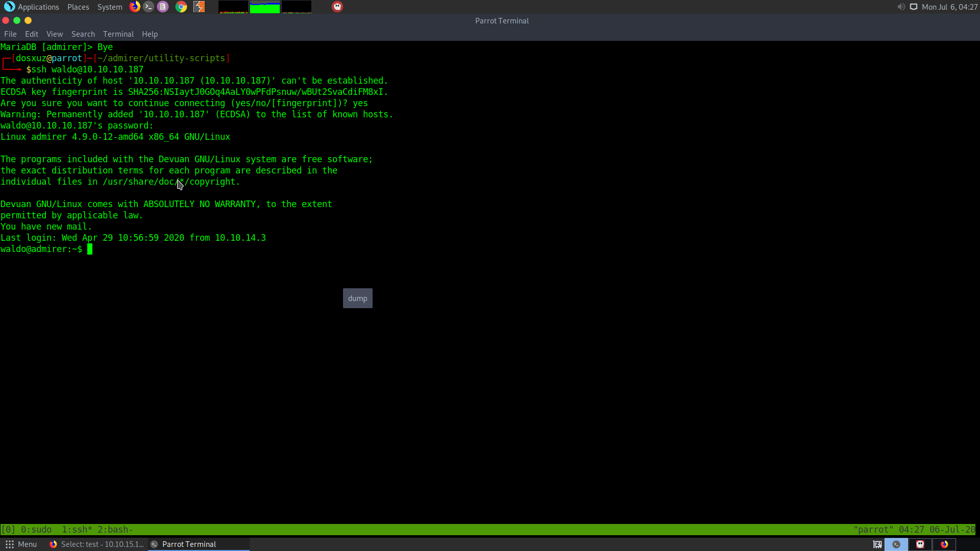The image size is (980, 551).
Task: Click the green CPU monitor graph
Action: point(264,7)
